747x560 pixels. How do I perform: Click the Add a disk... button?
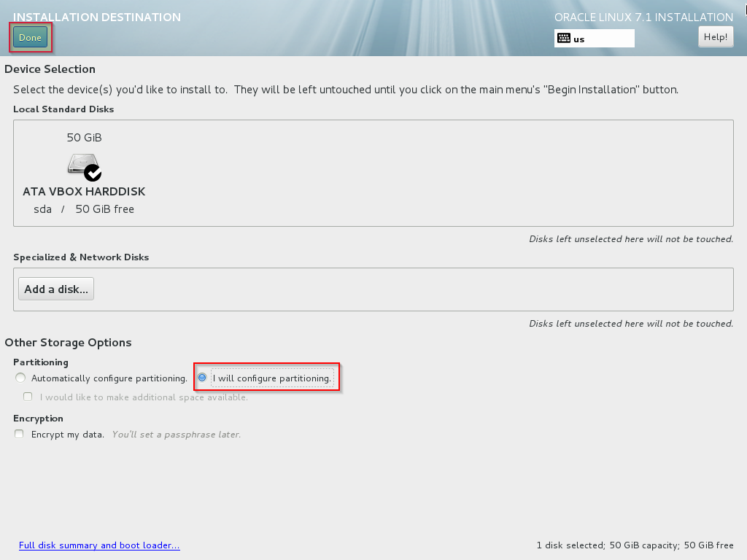click(x=56, y=289)
